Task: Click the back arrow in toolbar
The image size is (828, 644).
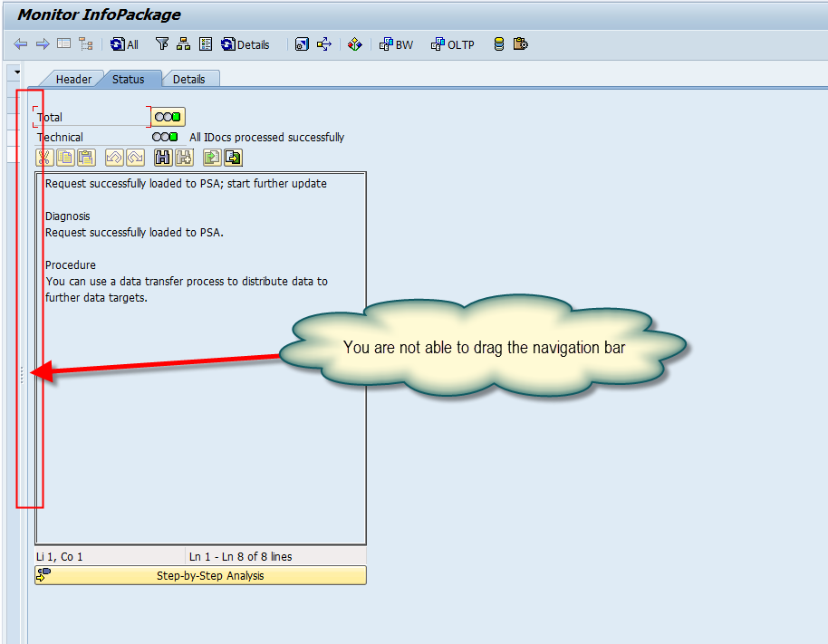Action: tap(21, 44)
